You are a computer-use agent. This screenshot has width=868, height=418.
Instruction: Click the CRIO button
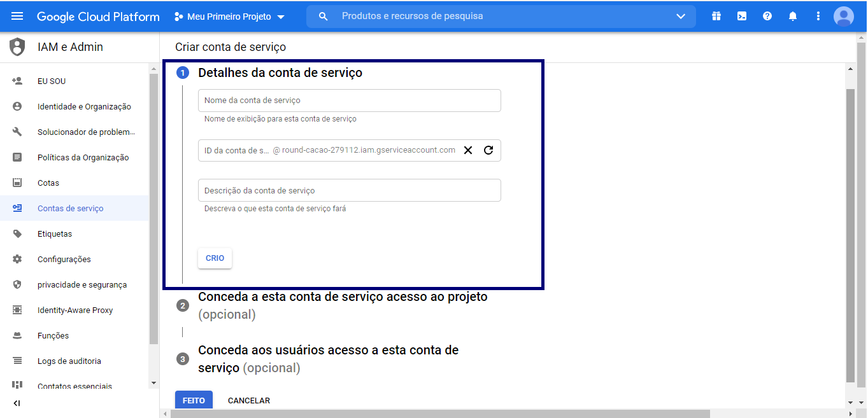coord(215,258)
